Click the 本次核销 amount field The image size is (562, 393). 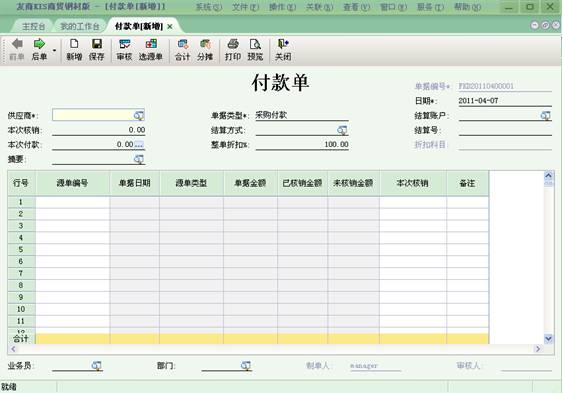pyautogui.click(x=99, y=130)
